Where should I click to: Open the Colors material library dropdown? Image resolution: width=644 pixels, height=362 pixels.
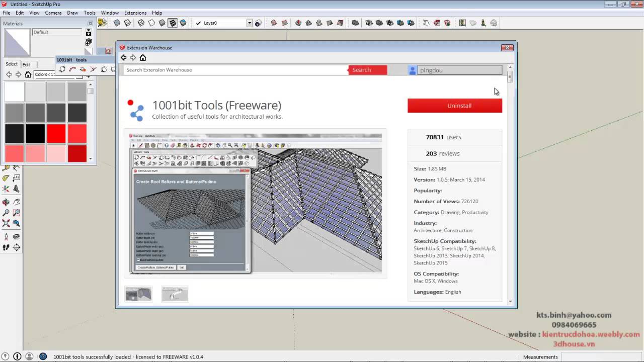click(55, 74)
